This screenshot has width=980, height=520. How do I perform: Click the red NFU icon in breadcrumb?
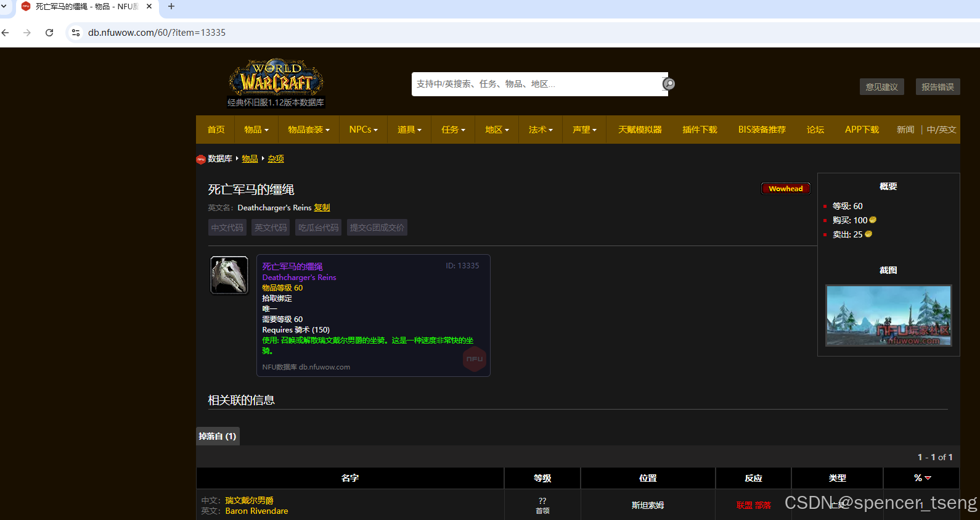[x=201, y=159]
